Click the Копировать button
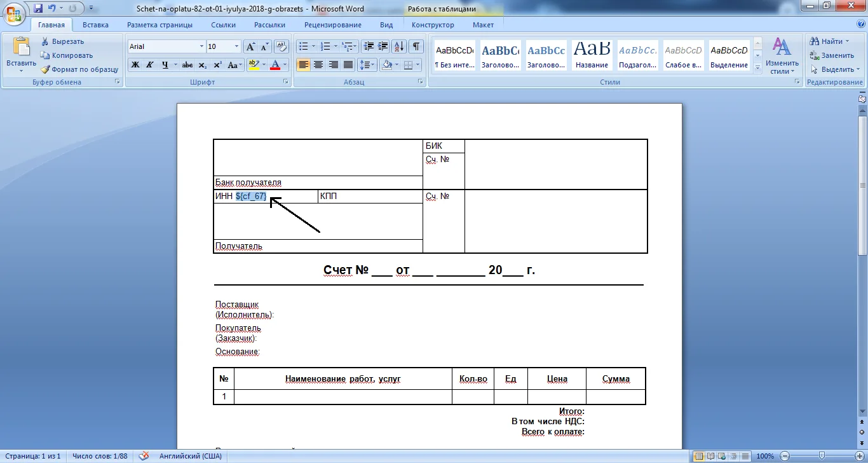 [67, 55]
